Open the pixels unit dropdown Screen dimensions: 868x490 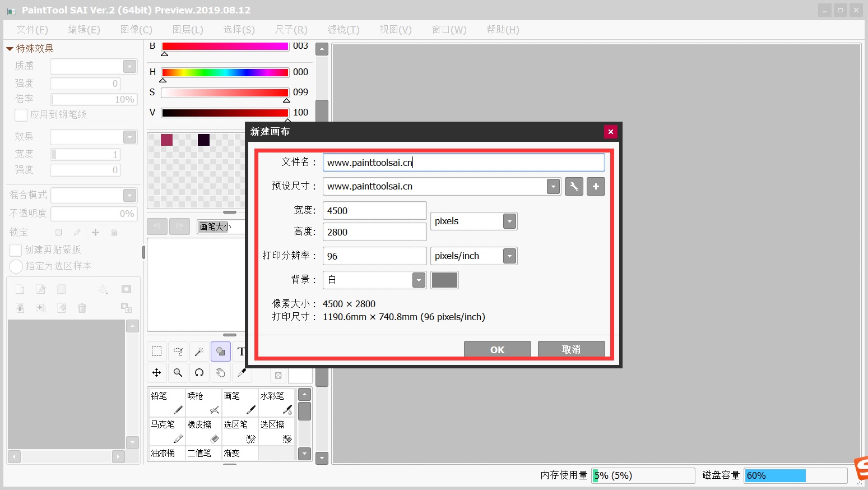[x=509, y=221]
